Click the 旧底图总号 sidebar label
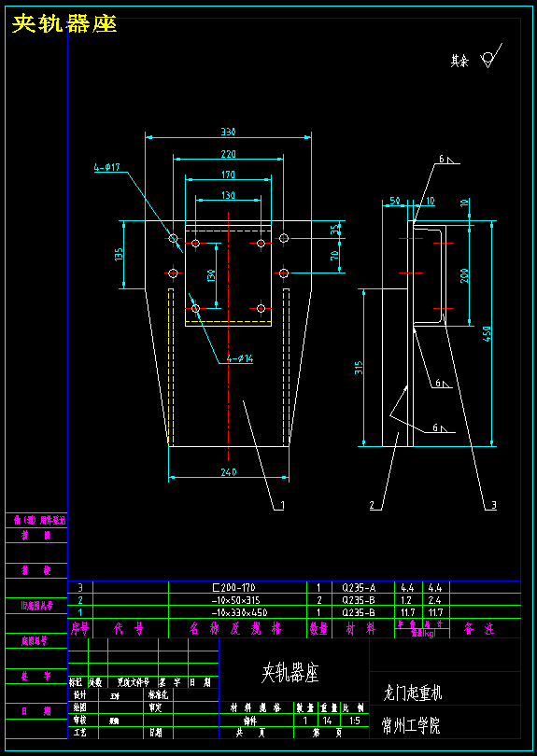The image size is (537, 756). tap(37, 606)
